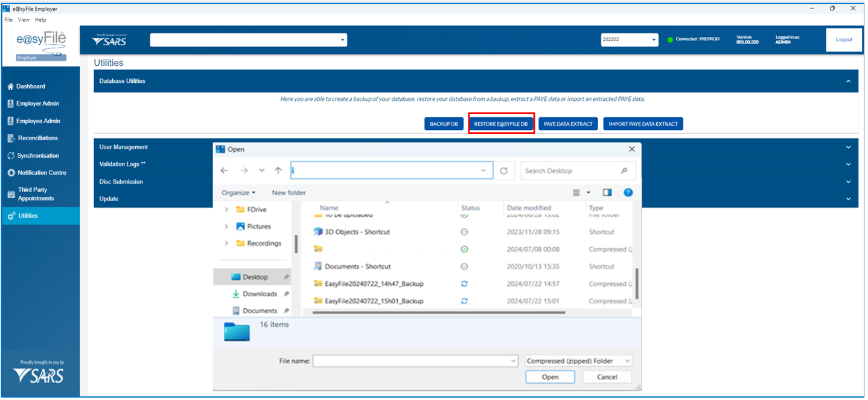Click the Notification Centre bell icon
Image resolution: width=868 pixels, height=400 pixels.
pos(11,173)
